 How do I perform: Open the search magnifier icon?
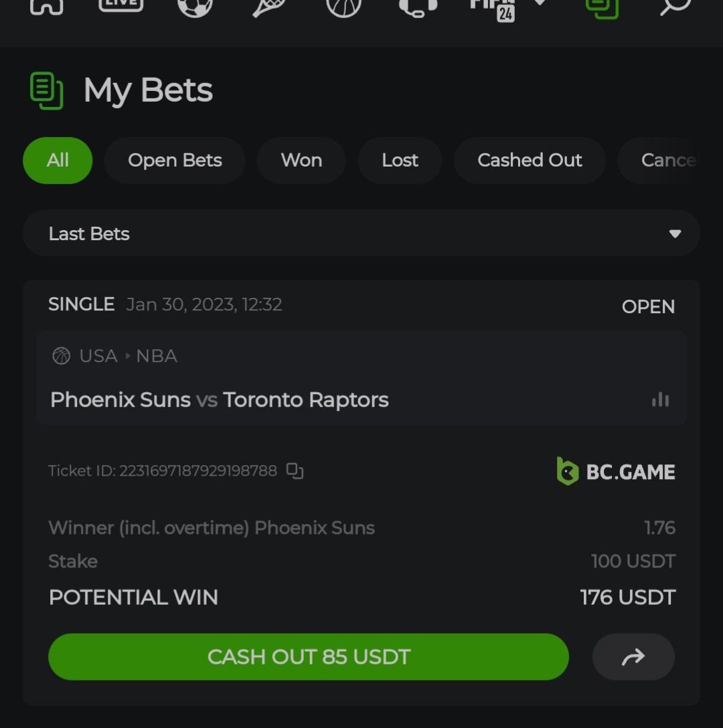point(674,5)
